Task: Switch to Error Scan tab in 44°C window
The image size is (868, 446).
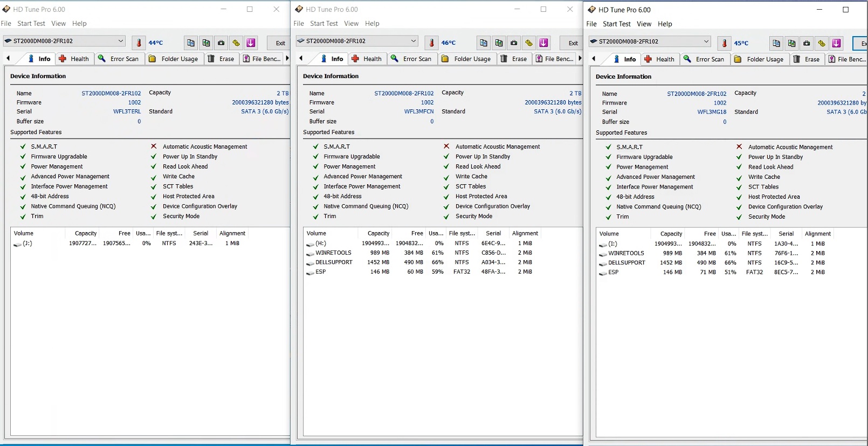Action: [x=119, y=59]
